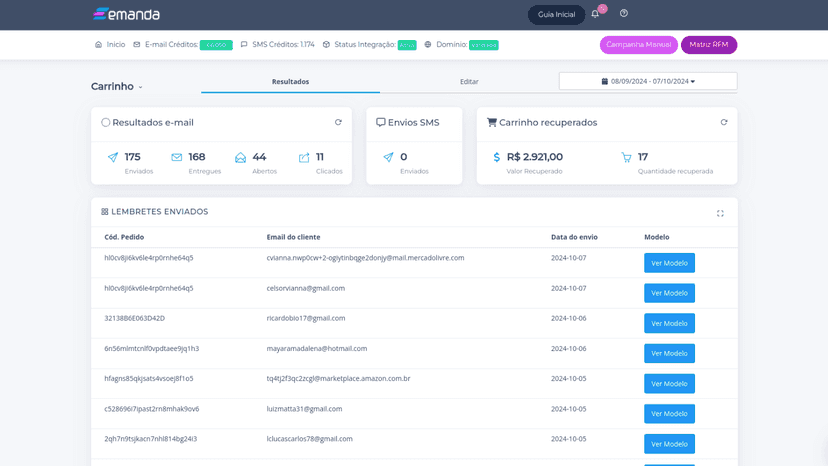Click the Guia Inicial button
Screen dimensions: 828x466
(x=556, y=14)
